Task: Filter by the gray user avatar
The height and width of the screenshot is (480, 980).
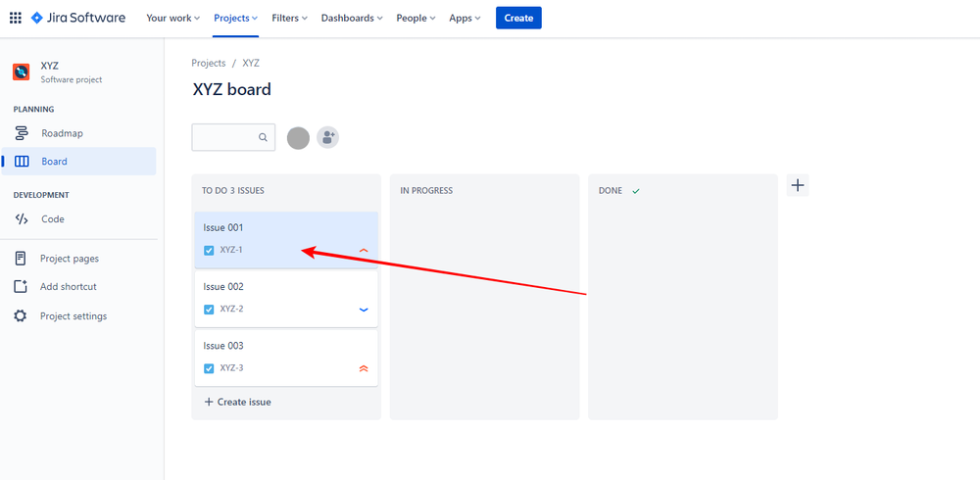Action: click(298, 138)
